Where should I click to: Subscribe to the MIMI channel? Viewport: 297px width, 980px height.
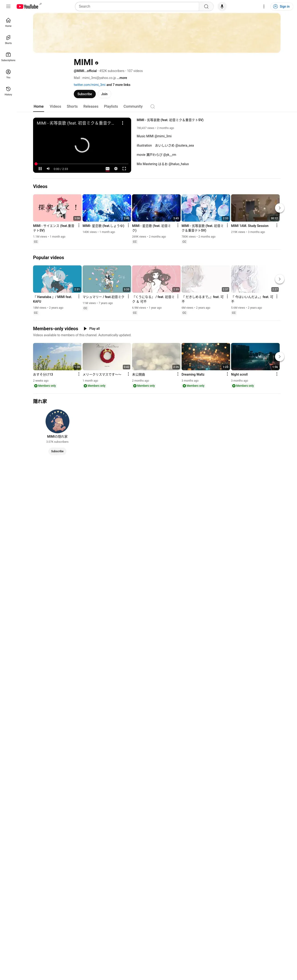tap(85, 94)
